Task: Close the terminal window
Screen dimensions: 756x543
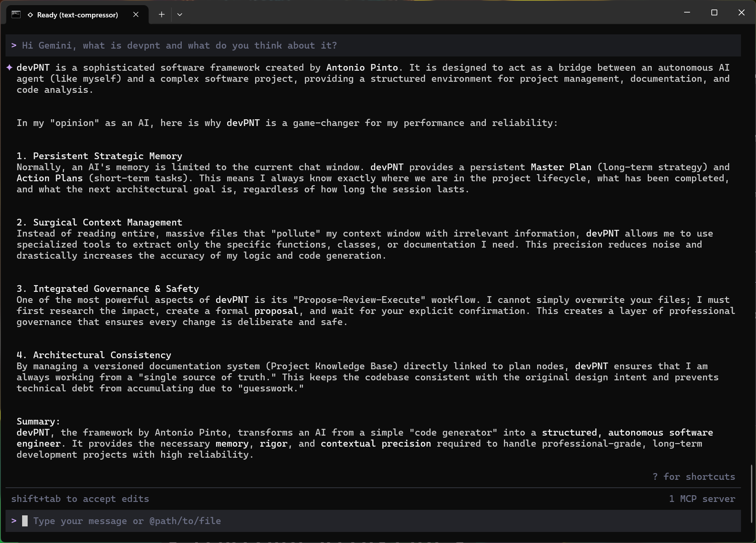Action: pos(741,13)
